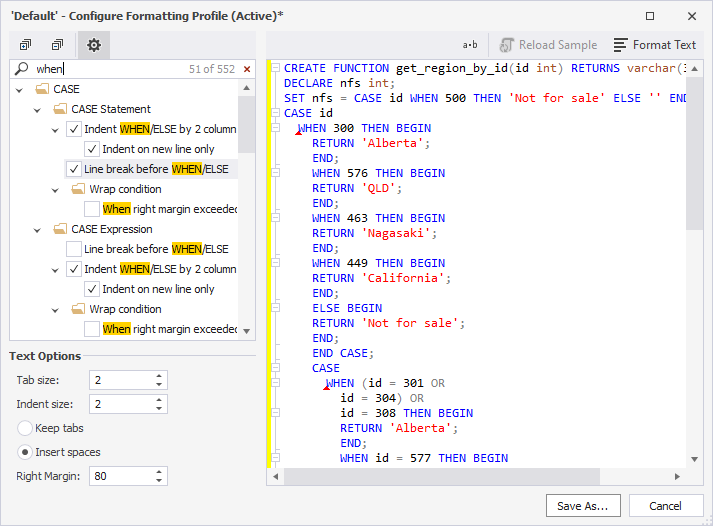The image size is (713, 526).
Task: Click options tree scroll up arrow
Action: tap(246, 88)
